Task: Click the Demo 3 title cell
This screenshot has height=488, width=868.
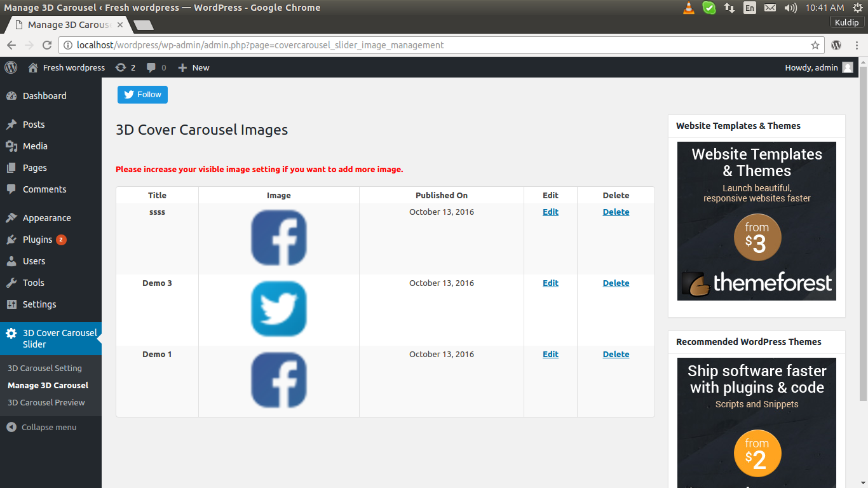Action: tap(157, 283)
